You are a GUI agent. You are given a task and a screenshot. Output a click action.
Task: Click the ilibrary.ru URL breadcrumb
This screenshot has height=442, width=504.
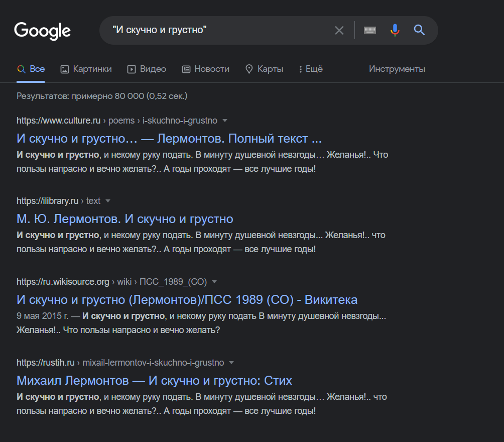coord(59,201)
